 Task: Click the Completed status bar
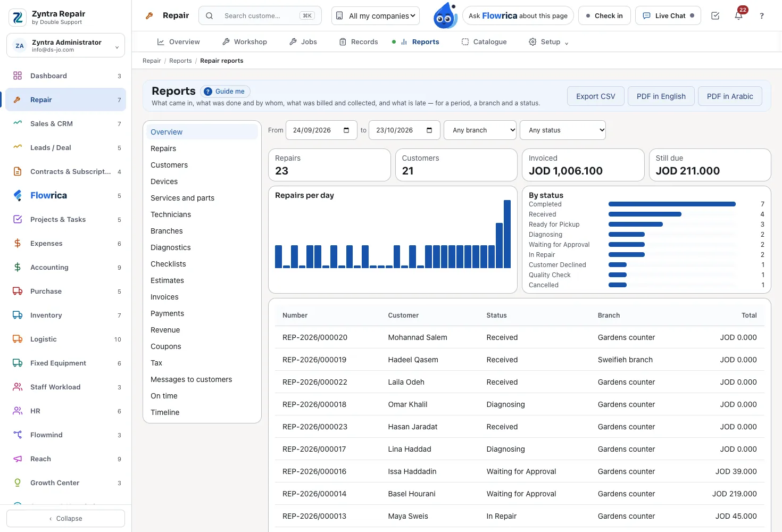click(672, 204)
